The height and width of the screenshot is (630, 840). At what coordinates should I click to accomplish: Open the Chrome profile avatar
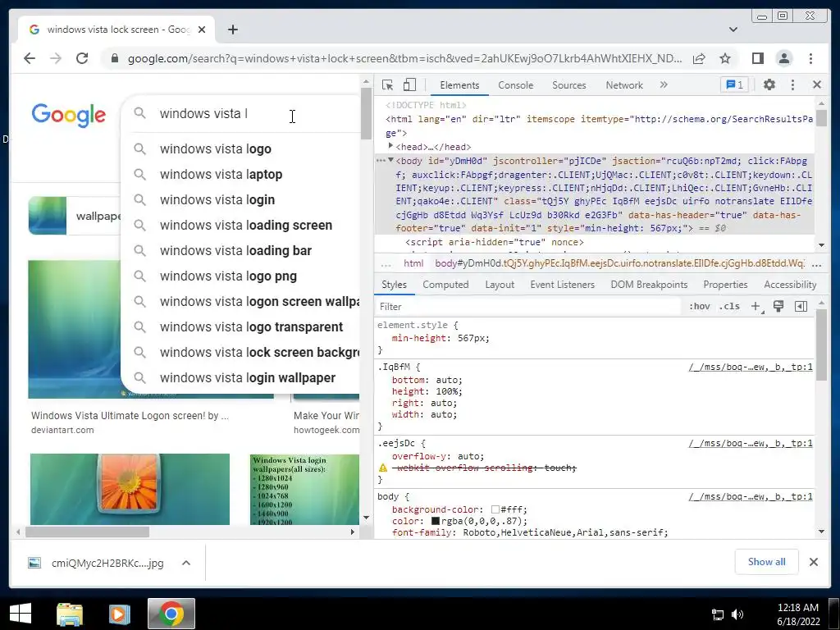(783, 58)
